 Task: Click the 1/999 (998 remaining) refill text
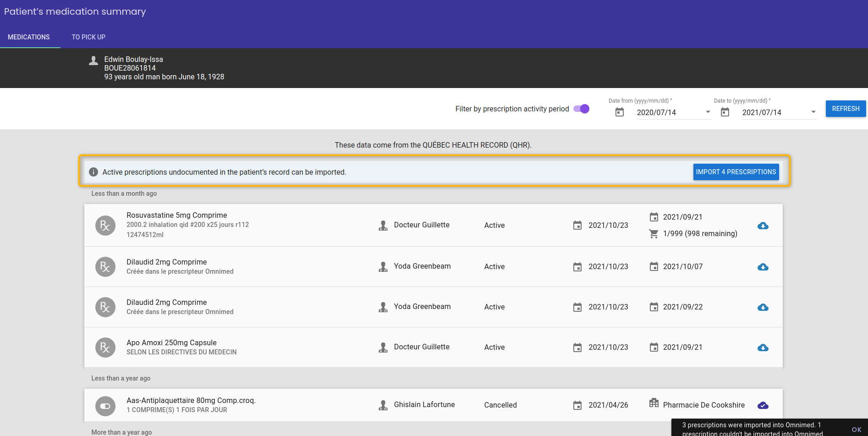tap(700, 234)
